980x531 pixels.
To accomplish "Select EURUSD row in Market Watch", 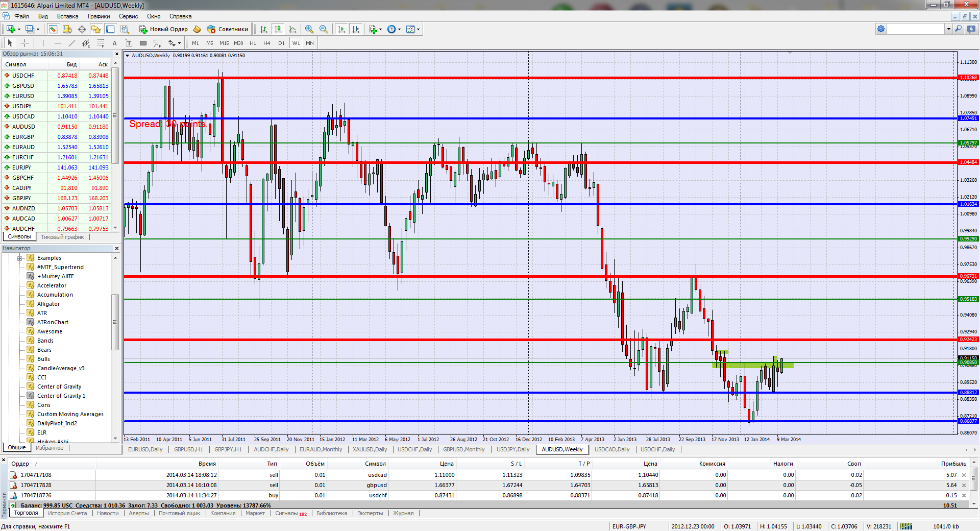I will [x=23, y=96].
